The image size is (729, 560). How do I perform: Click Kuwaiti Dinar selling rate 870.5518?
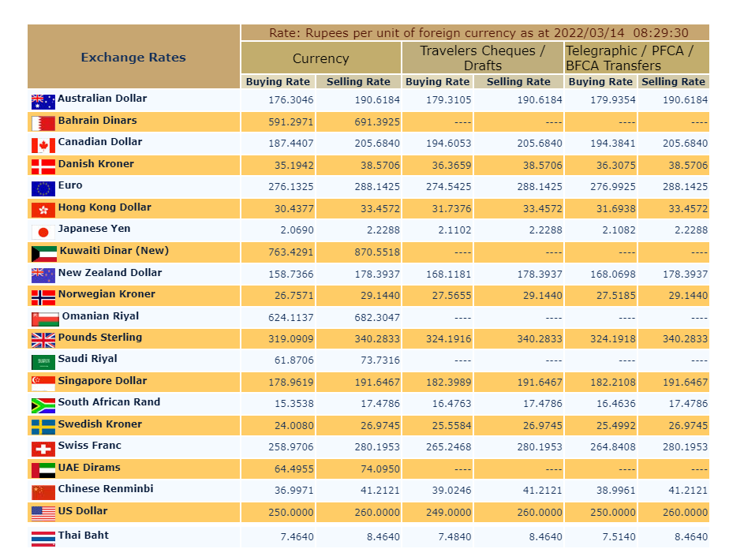377,252
